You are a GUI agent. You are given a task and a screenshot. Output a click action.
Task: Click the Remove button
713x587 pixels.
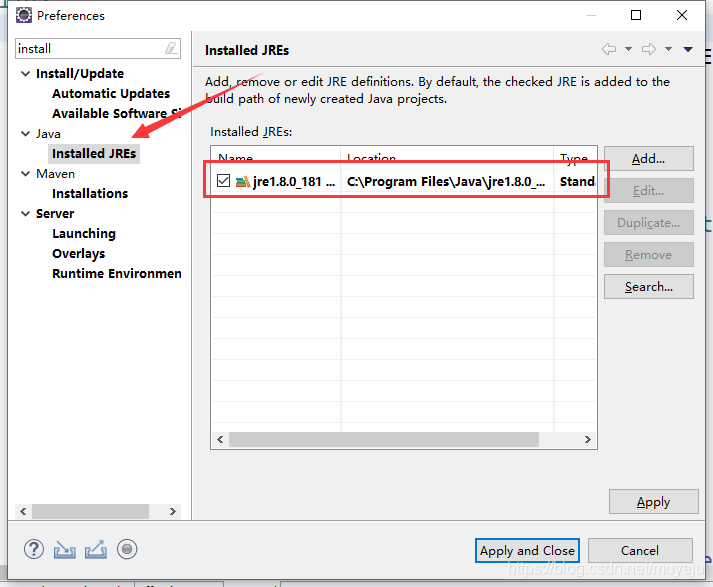click(x=648, y=255)
